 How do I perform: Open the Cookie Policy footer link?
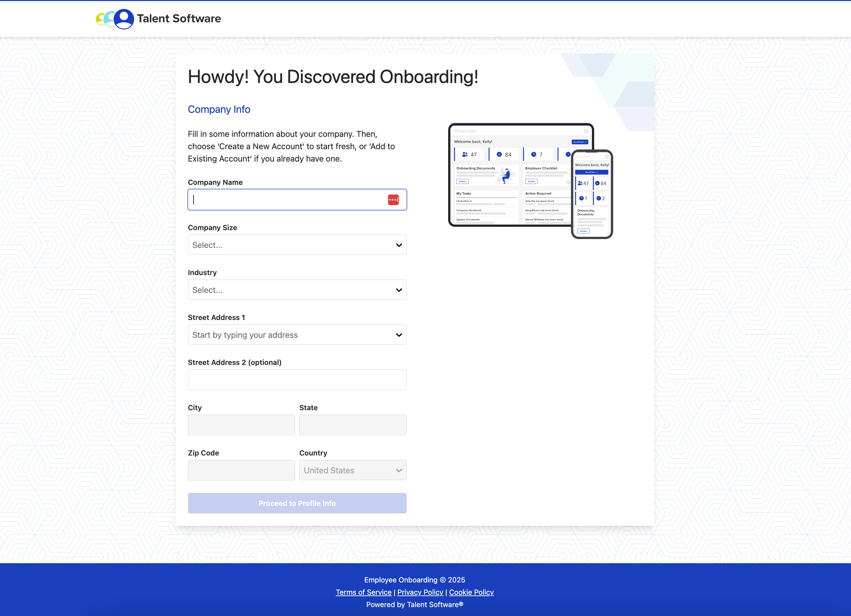point(471,592)
